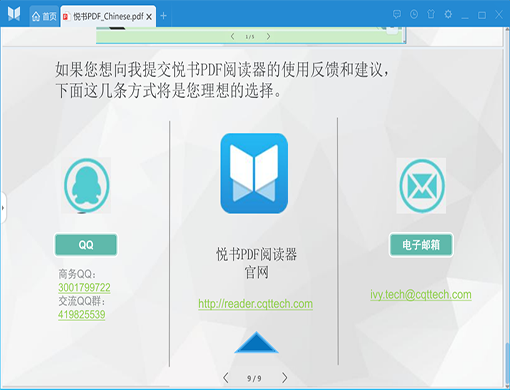Open the http://reader.cqttech.com link
510x390 pixels.
pyautogui.click(x=256, y=304)
